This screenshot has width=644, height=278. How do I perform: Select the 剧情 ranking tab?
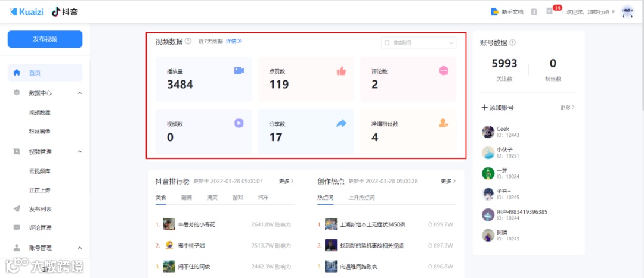187,198
